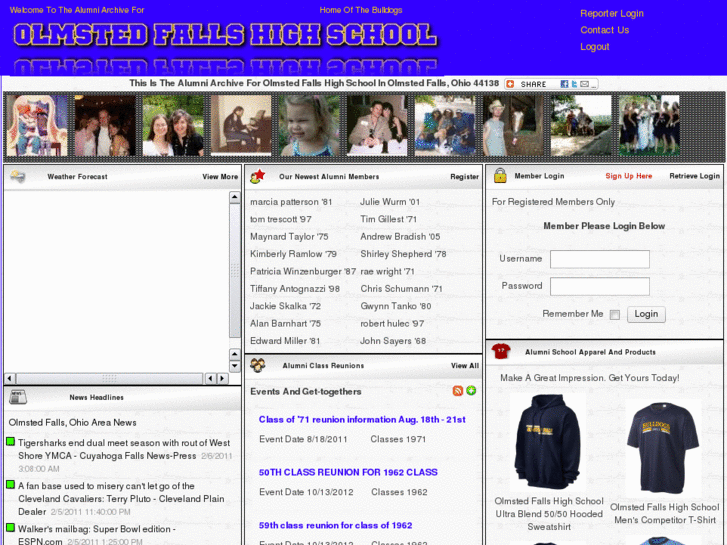Open Men's Competitor T-Shirt text link

664,513
